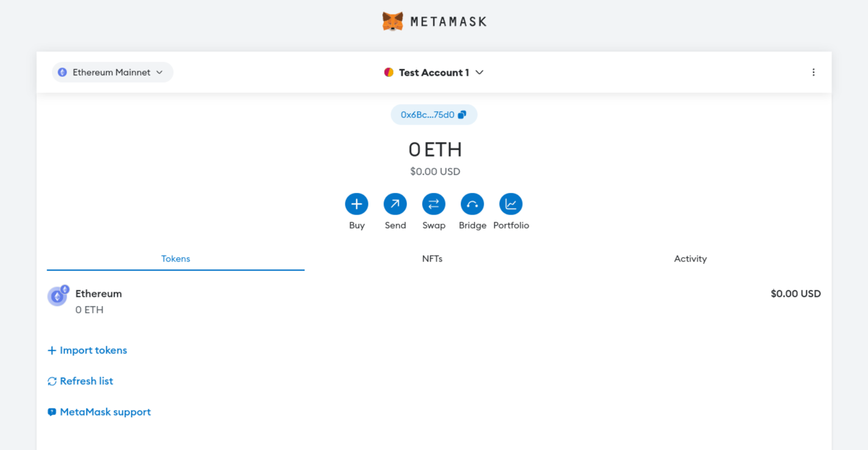
Task: Click the Refresh list link
Action: click(x=80, y=381)
